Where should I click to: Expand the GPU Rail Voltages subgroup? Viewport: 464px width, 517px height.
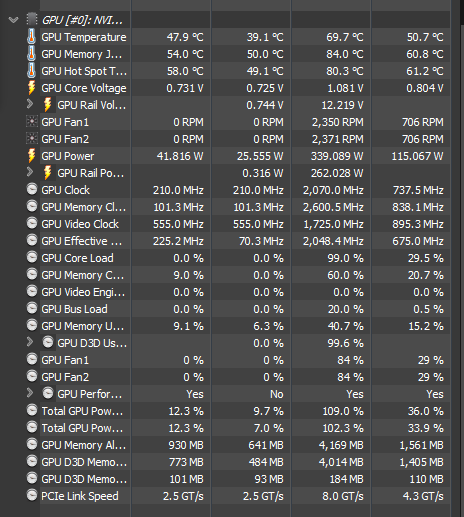coord(30,104)
